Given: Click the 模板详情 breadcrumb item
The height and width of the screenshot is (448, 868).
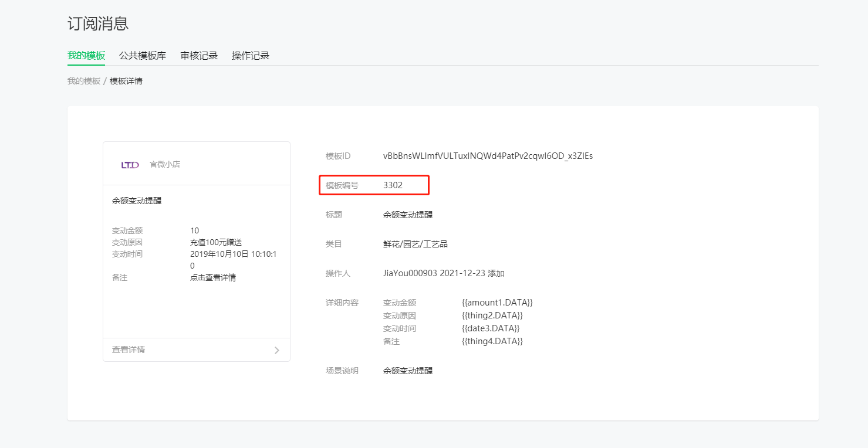Looking at the screenshot, I should pyautogui.click(x=126, y=81).
